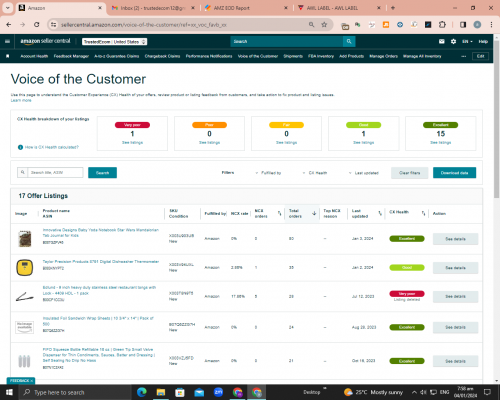
Task: See listings under the Excellent card
Action: (x=441, y=142)
